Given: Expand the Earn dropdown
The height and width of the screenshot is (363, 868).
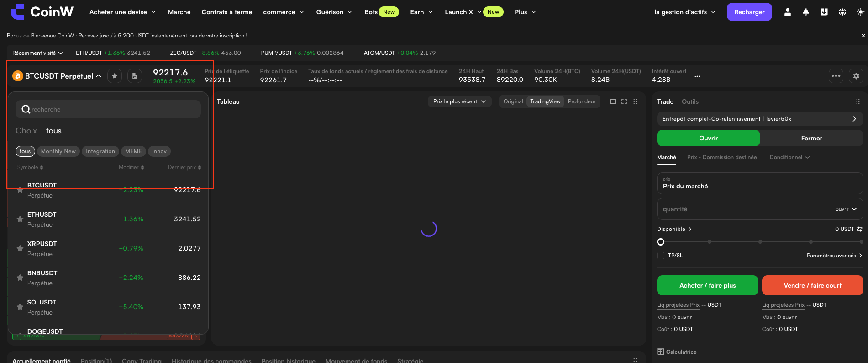Looking at the screenshot, I should [x=421, y=12].
